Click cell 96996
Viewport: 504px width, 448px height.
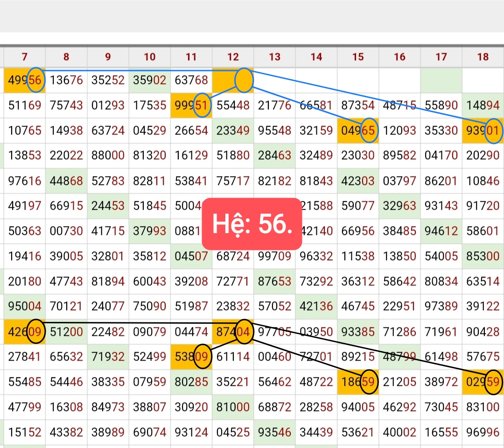pos(483,432)
